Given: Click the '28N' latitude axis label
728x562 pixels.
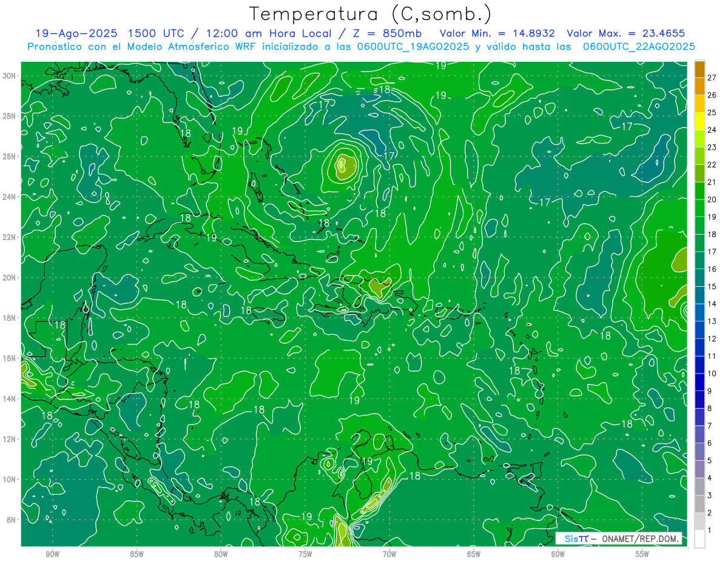Looking at the screenshot, I should (x=9, y=116).
